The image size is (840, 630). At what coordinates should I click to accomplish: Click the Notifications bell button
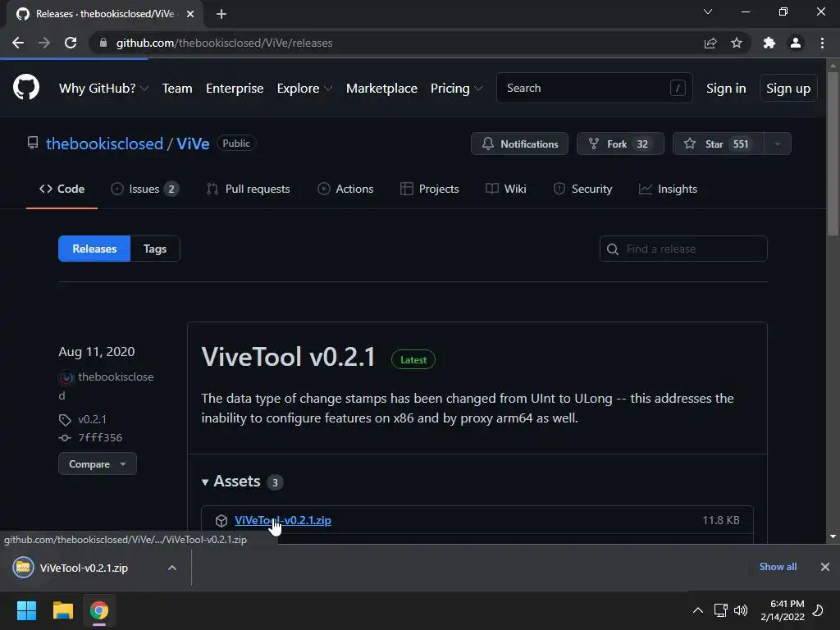[x=519, y=144]
